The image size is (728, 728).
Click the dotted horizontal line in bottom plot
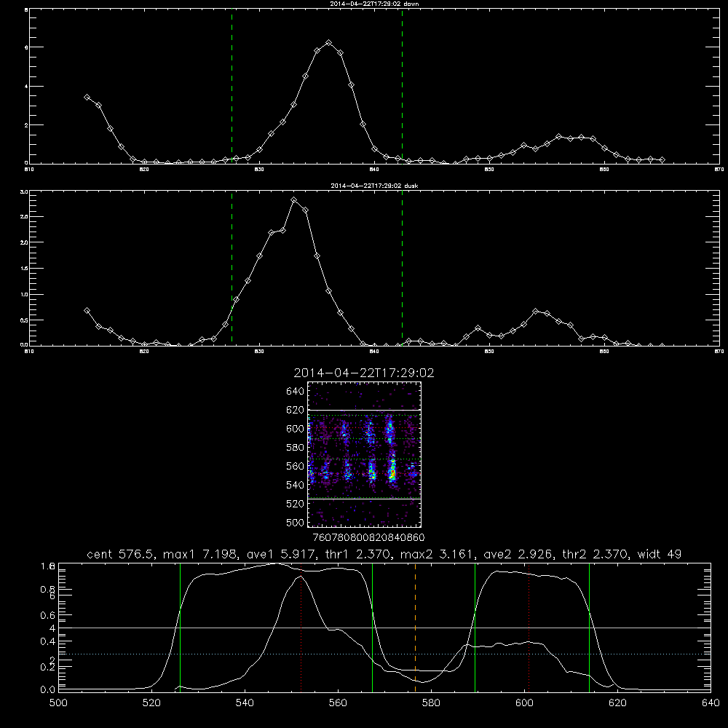click(384, 654)
